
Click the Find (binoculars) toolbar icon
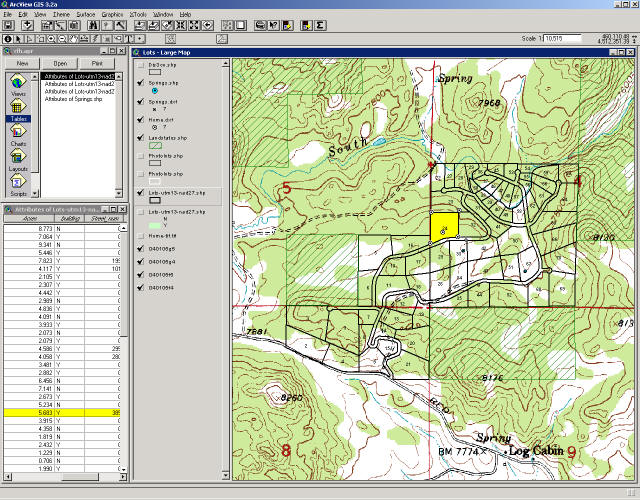click(x=93, y=26)
